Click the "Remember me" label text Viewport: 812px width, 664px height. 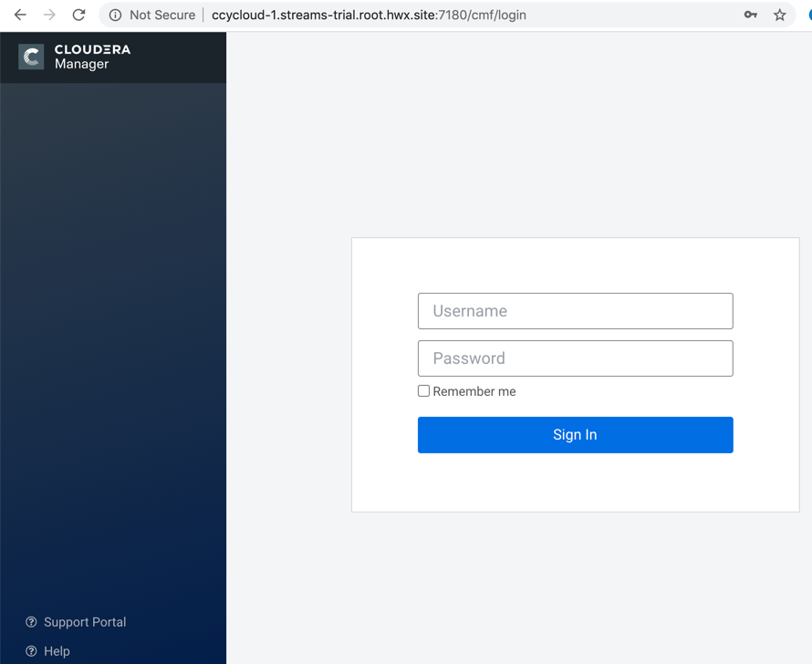pyautogui.click(x=474, y=391)
